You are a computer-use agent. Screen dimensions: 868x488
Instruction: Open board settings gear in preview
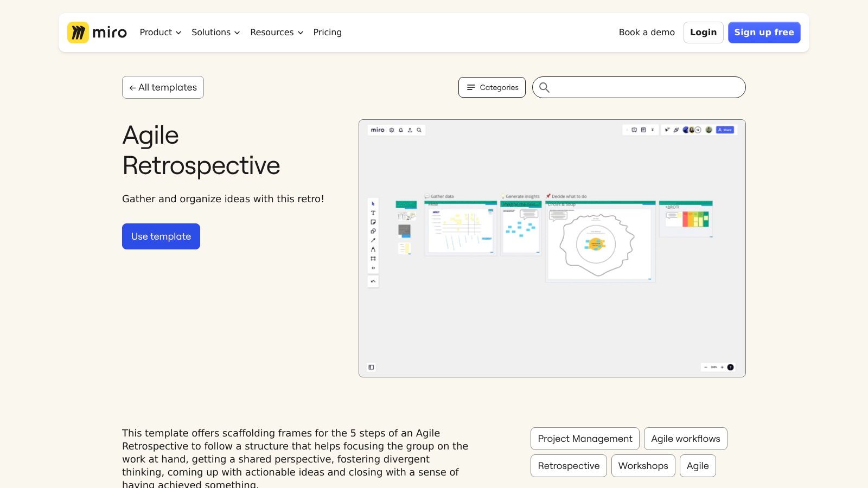click(392, 130)
